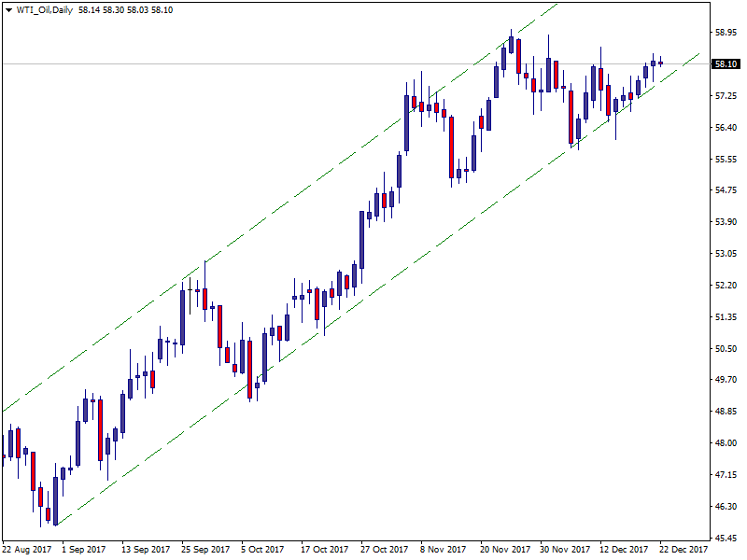Click the dropdown triangle beside WTI_Oil,Daily
This screenshot has width=747, height=560.
(8, 9)
